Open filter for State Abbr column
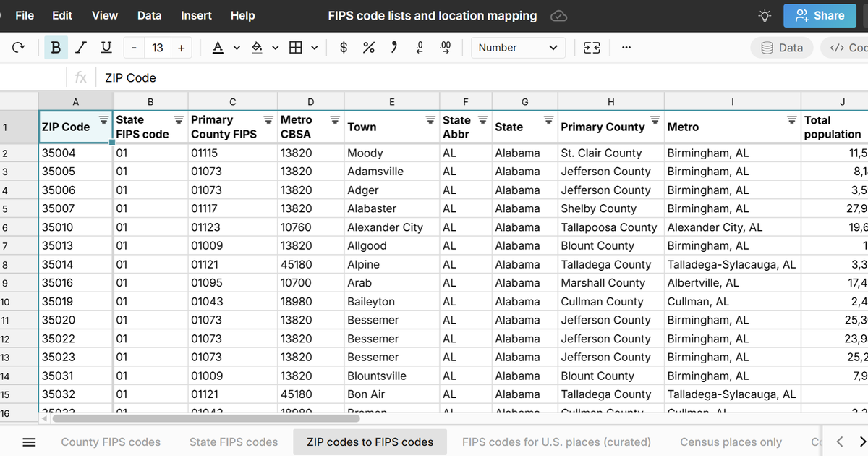 click(x=482, y=119)
